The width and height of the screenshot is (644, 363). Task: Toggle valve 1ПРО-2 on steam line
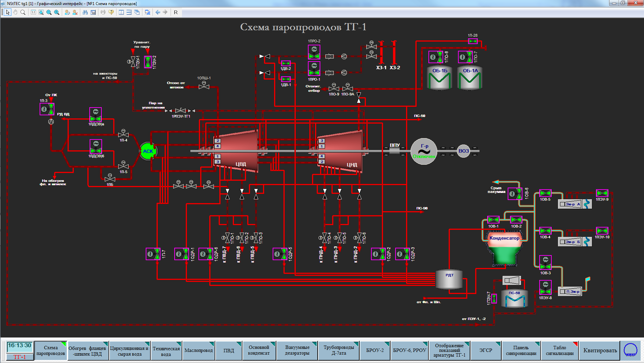tap(314, 52)
